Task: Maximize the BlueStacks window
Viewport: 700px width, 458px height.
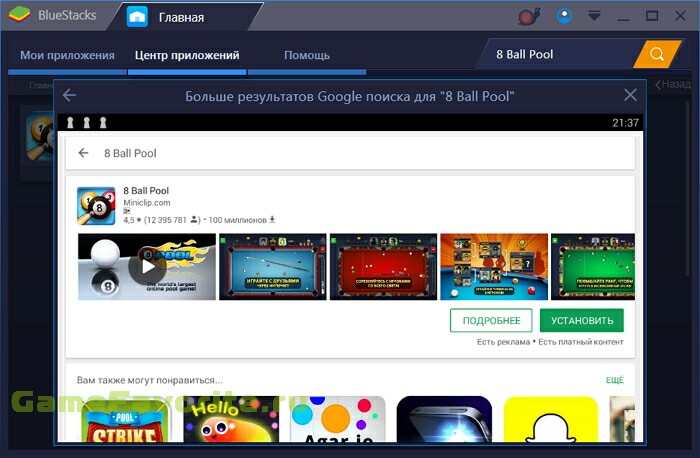Action: point(652,16)
